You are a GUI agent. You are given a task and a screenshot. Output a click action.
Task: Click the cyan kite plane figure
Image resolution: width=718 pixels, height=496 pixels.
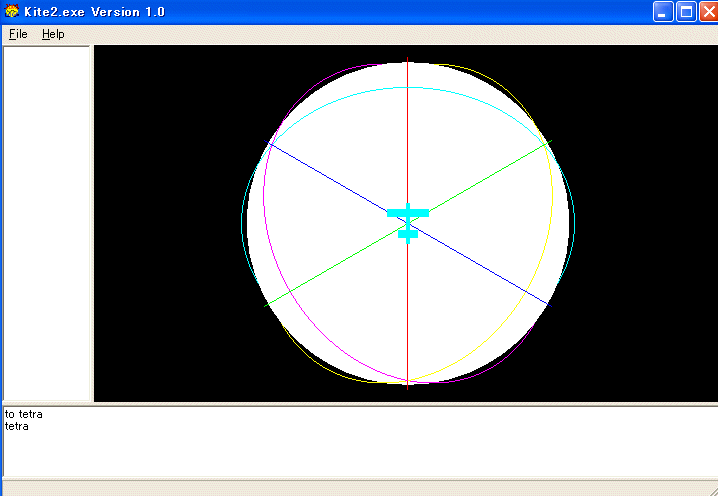point(408,223)
